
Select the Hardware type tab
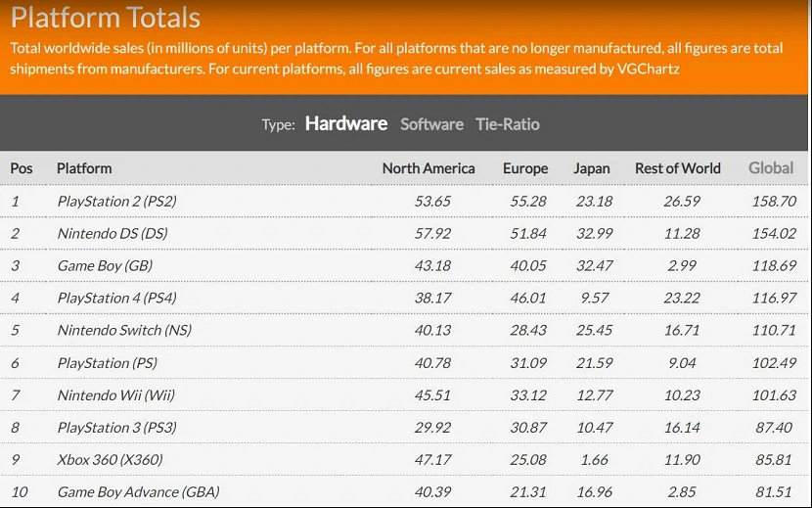point(346,123)
